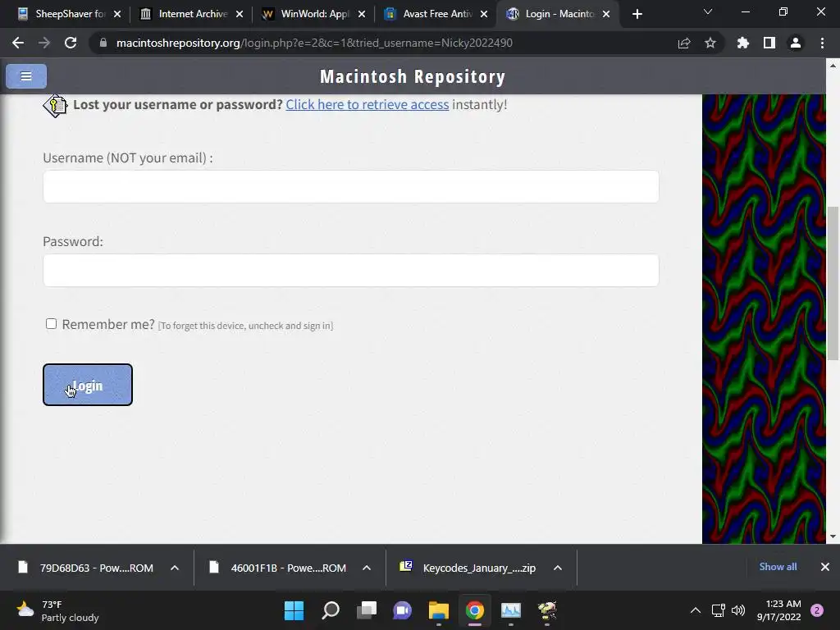This screenshot has height=630, width=840.
Task: Open the monitor graph app on taskbar
Action: tap(510, 610)
